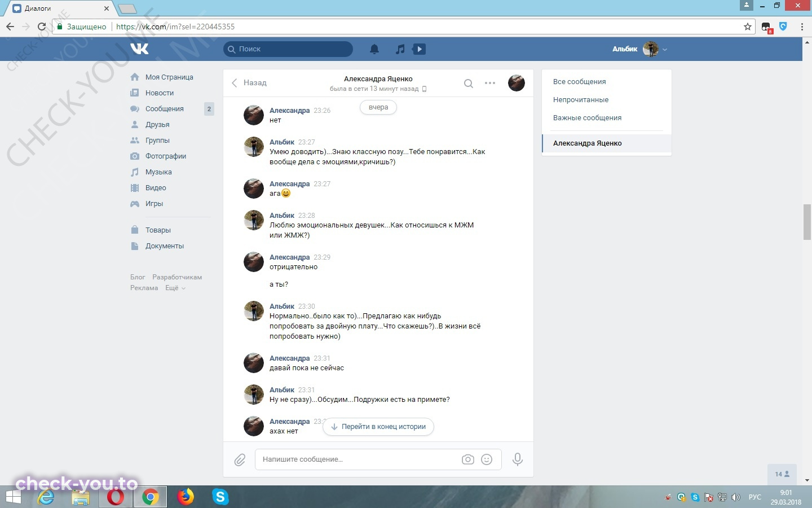The width and height of the screenshot is (812, 508).
Task: Open the notifications bell icon
Action: 374,49
